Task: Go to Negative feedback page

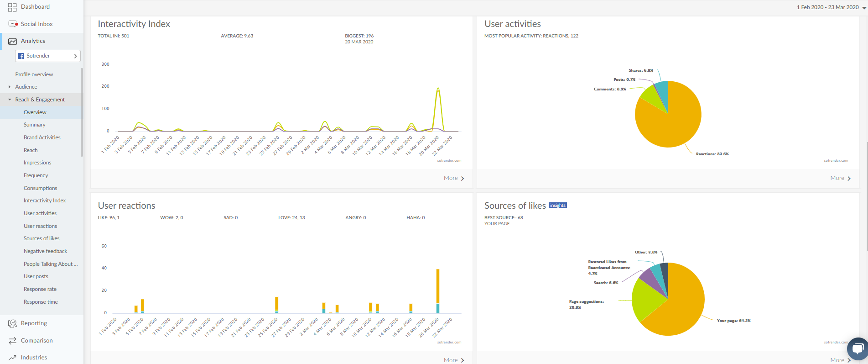Action: (45, 251)
